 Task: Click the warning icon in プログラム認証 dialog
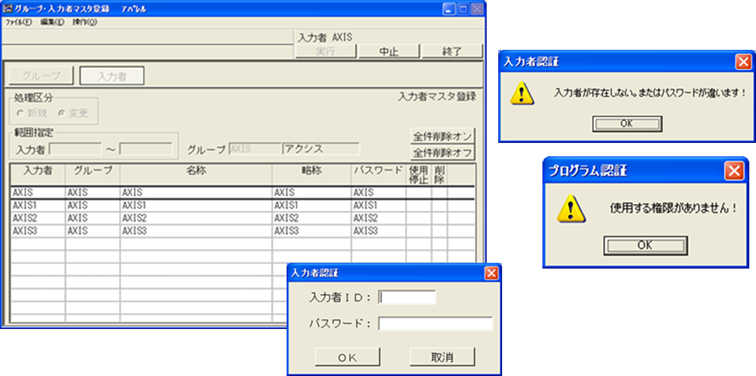(571, 210)
